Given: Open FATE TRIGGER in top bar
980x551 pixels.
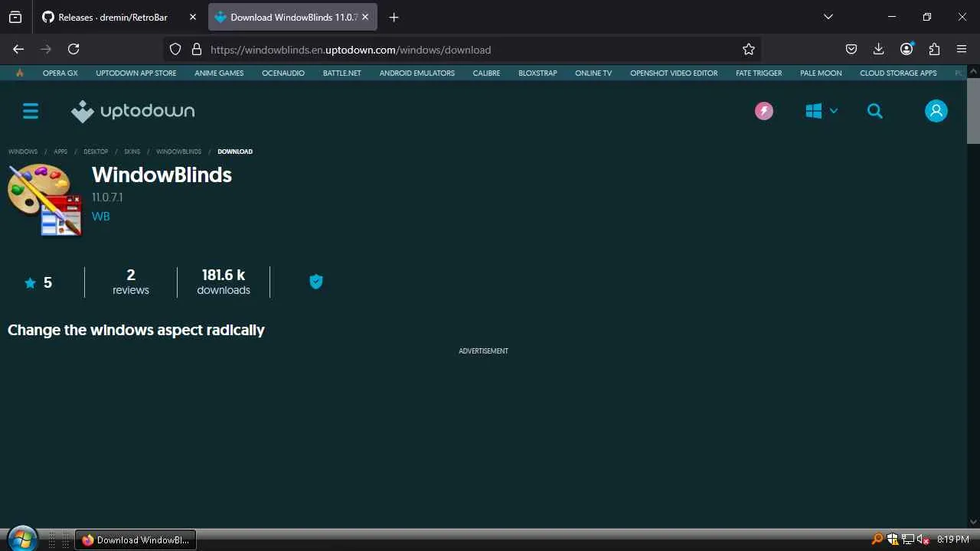Looking at the screenshot, I should (759, 73).
